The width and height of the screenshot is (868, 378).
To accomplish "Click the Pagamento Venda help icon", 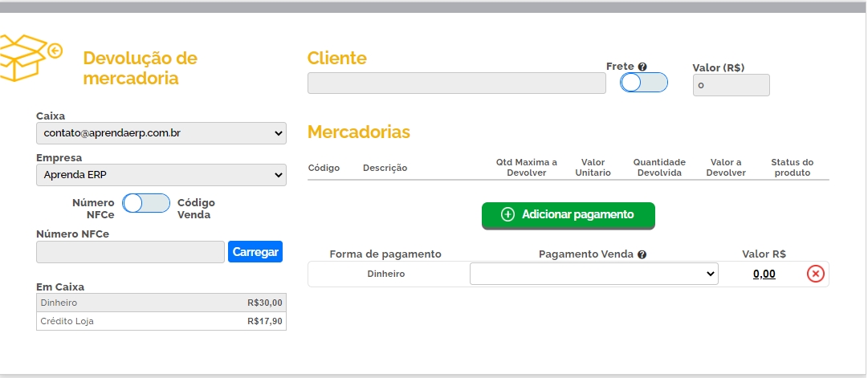I will [642, 254].
